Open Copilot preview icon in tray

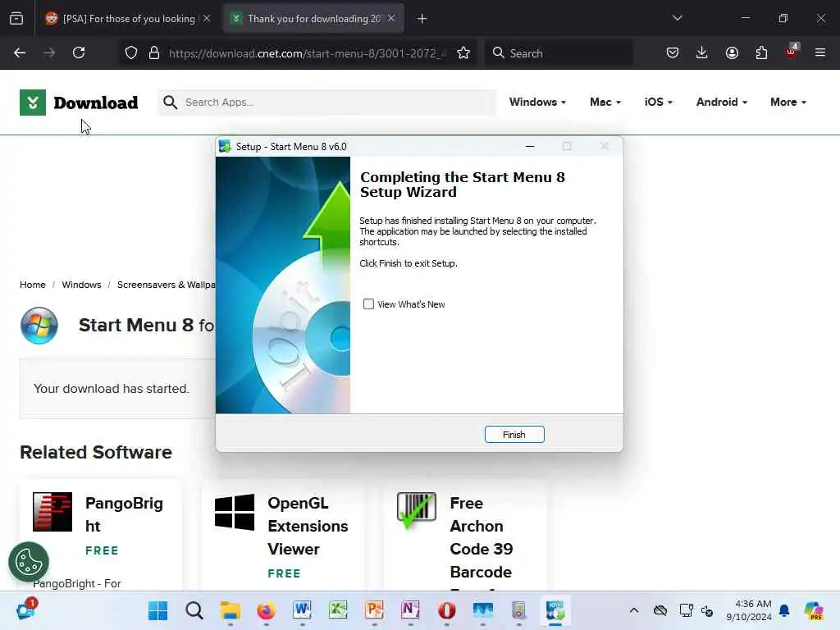pos(814,610)
